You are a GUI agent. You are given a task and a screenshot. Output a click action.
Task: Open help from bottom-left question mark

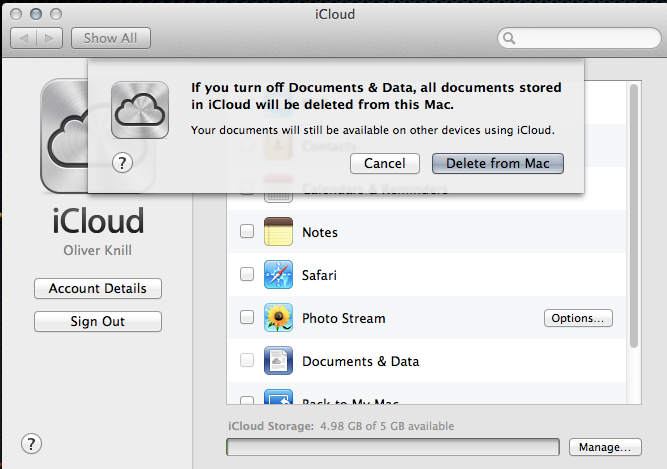(x=31, y=444)
